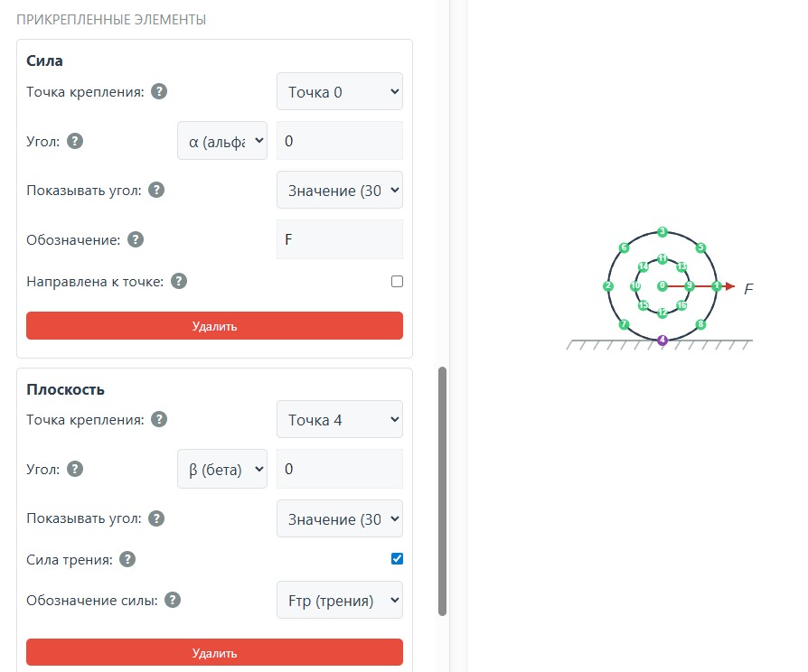Open the Точка 4 attachment point dropdown

pyautogui.click(x=339, y=419)
